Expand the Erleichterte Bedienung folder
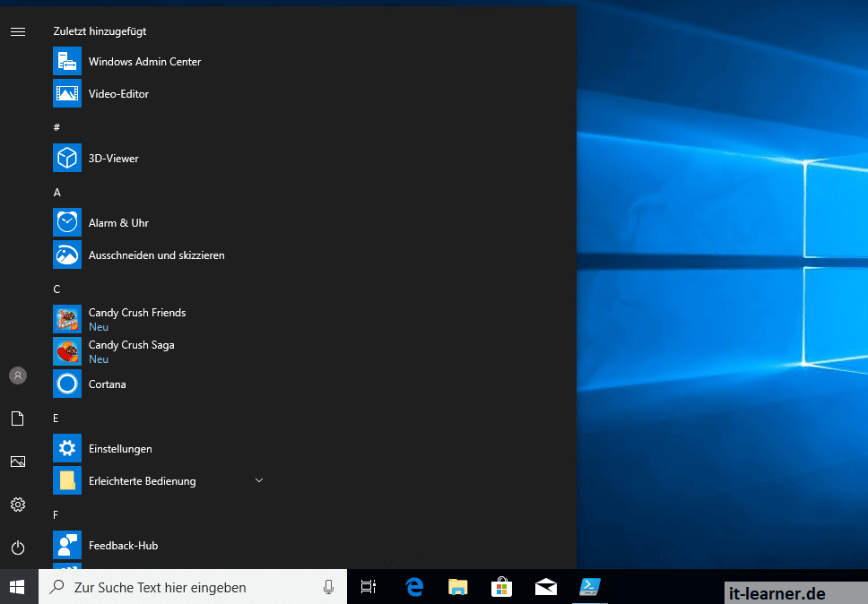 [x=258, y=480]
